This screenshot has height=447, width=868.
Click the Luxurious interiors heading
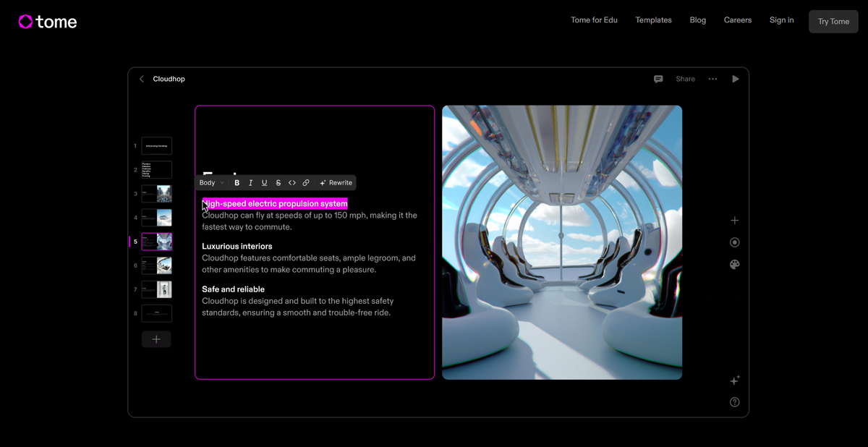point(237,247)
